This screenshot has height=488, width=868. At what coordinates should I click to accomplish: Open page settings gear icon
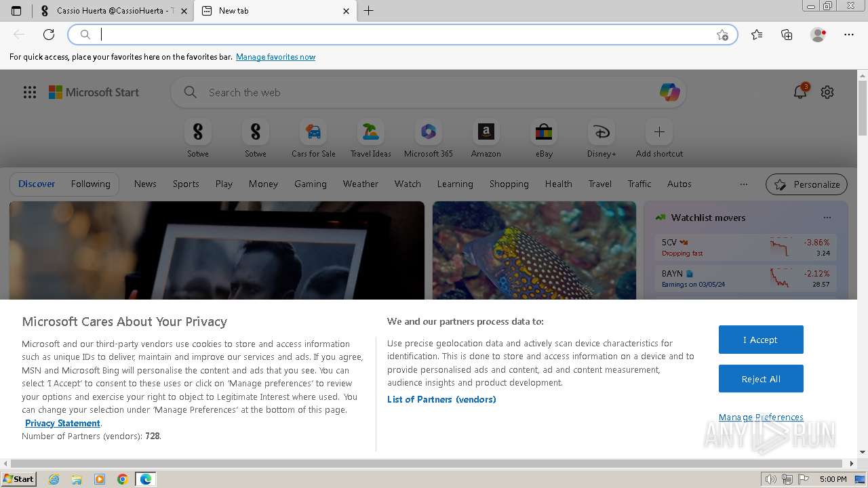827,92
